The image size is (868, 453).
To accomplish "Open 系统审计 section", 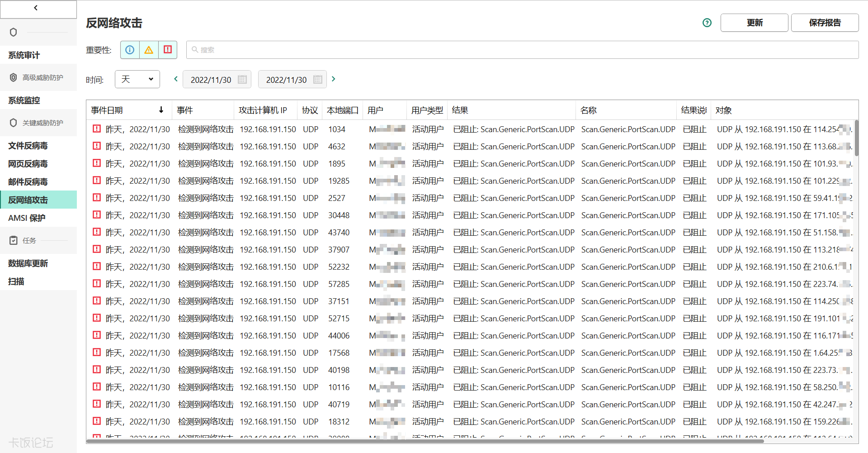I will click(x=38, y=55).
